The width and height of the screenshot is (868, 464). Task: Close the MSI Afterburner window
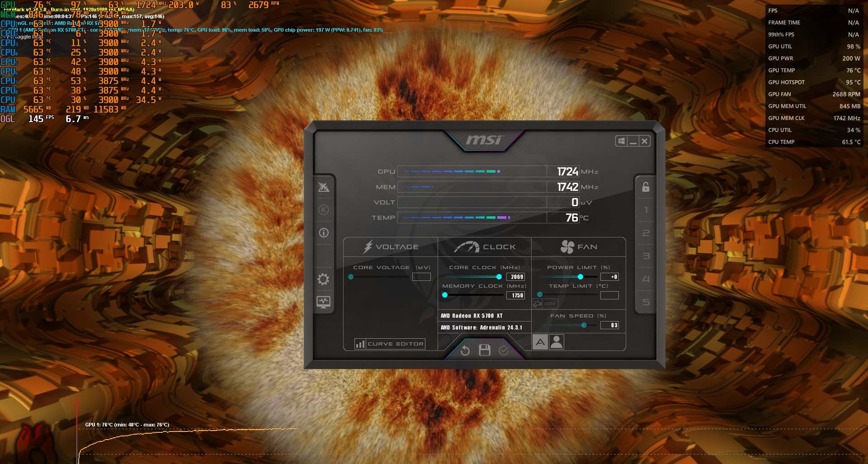pos(645,141)
